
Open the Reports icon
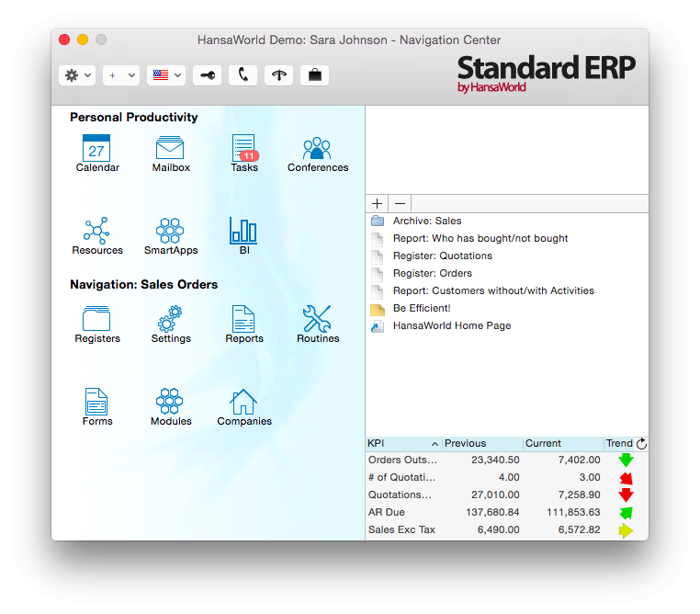(243, 324)
